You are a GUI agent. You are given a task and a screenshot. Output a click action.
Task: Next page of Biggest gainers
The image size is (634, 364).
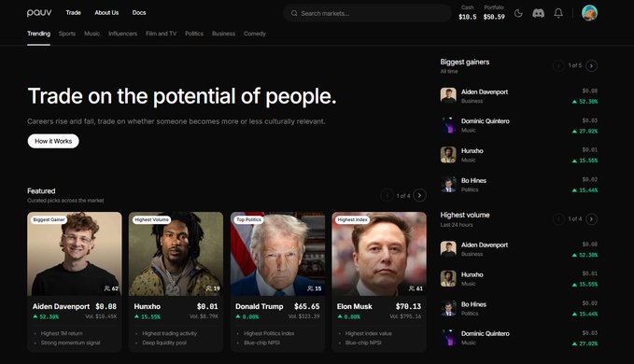click(591, 65)
